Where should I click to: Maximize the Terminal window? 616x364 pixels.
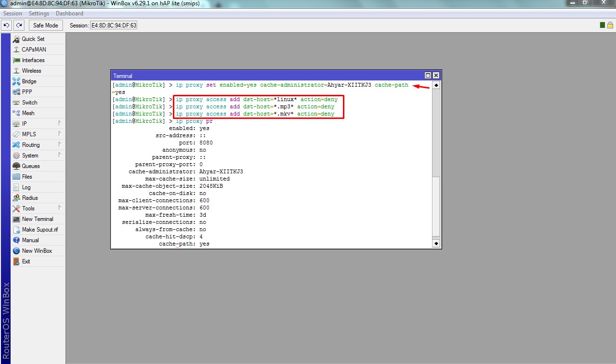pyautogui.click(x=428, y=76)
